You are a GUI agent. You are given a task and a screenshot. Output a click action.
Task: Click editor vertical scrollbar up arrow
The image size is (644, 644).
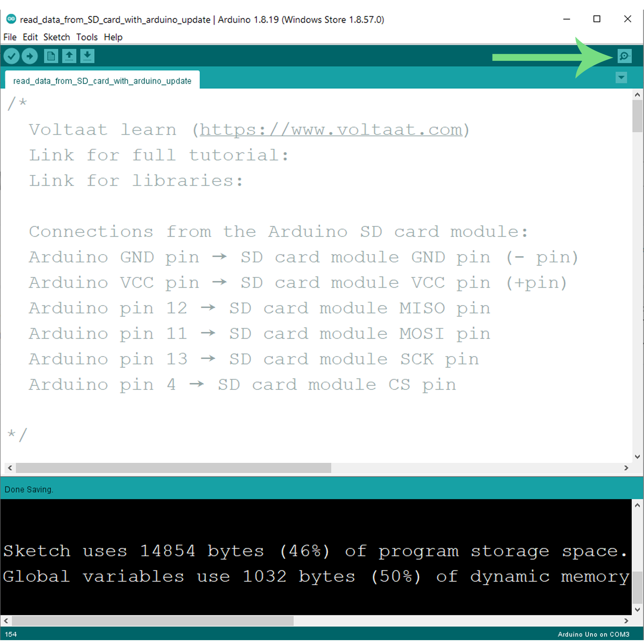(637, 95)
